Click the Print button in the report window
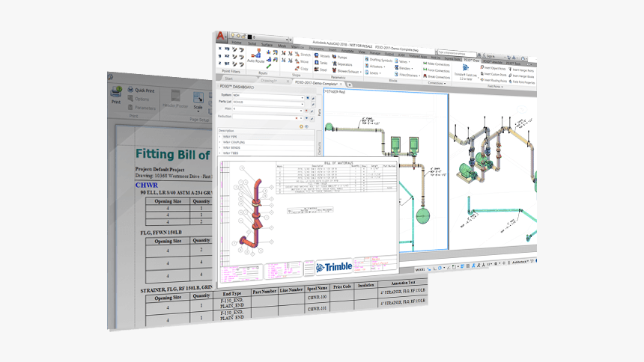The height and width of the screenshot is (362, 644). coord(116,95)
